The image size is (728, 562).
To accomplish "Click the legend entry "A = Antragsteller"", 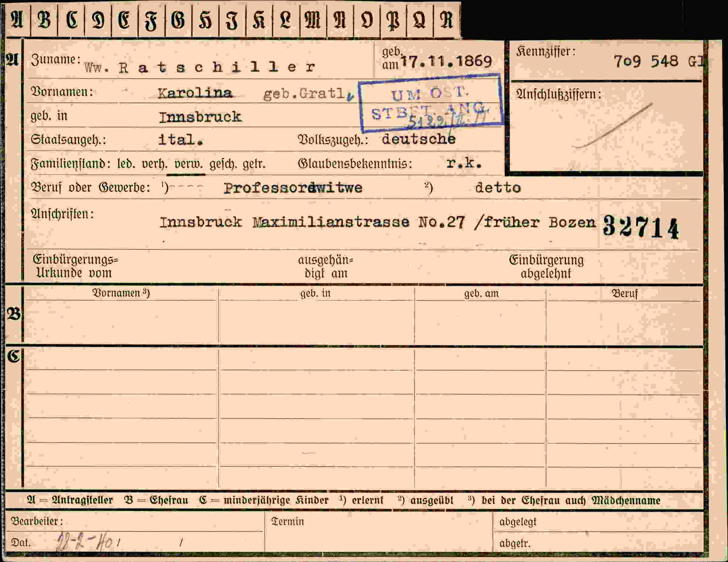I will click(x=70, y=500).
